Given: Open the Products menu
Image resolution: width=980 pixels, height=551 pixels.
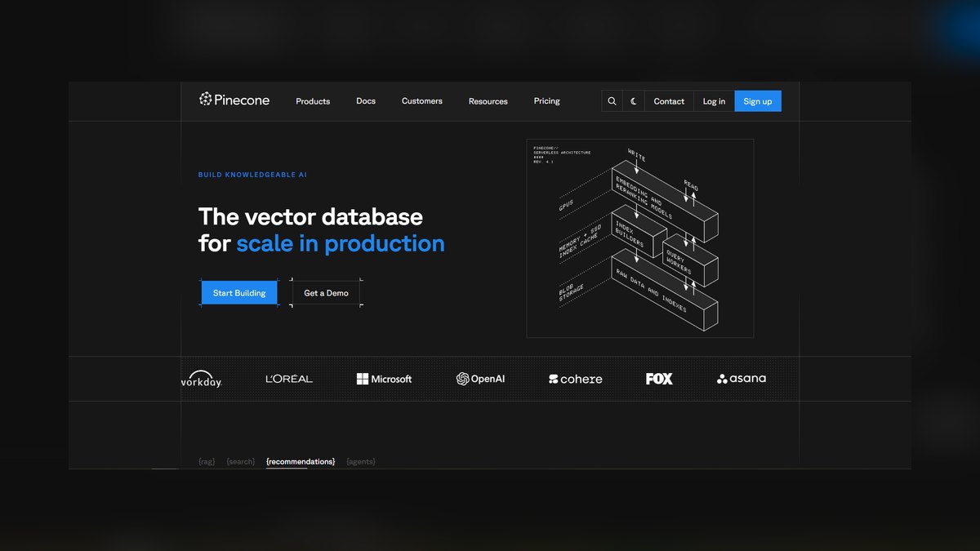Looking at the screenshot, I should click(313, 101).
